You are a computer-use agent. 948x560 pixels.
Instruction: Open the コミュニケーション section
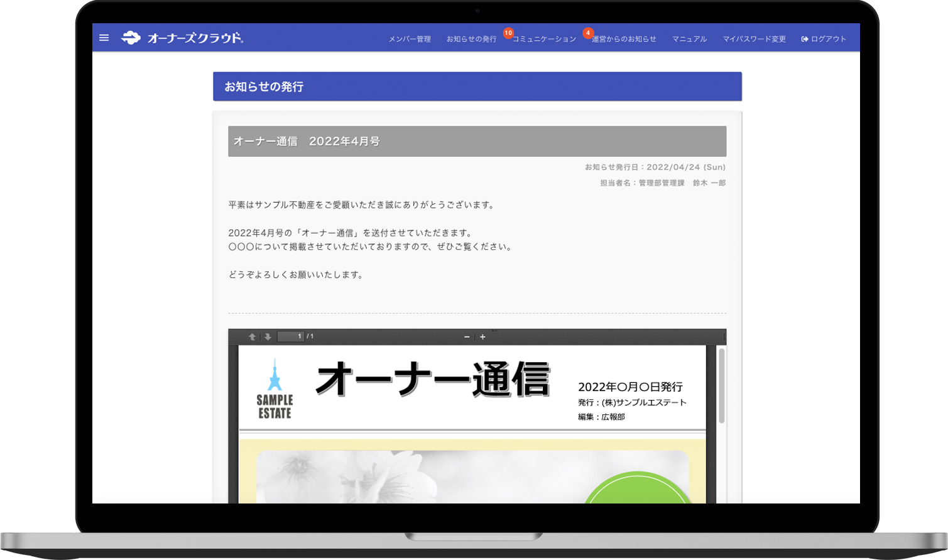[x=544, y=38]
